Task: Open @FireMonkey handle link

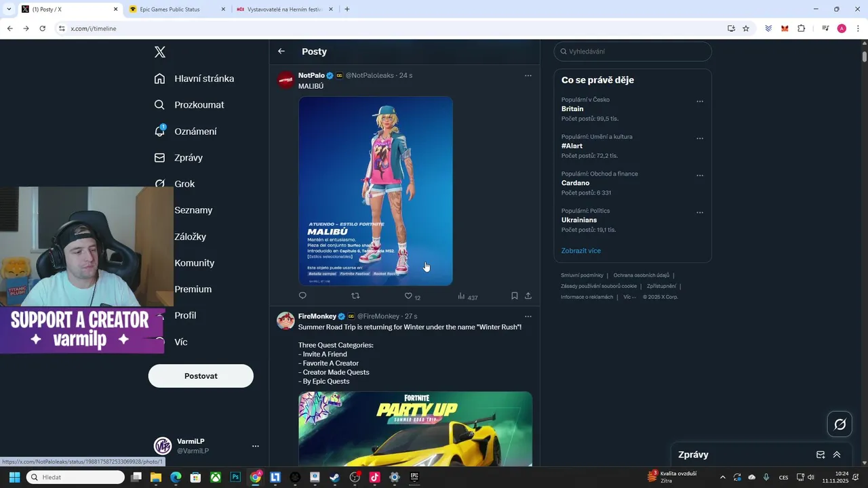Action: click(378, 317)
